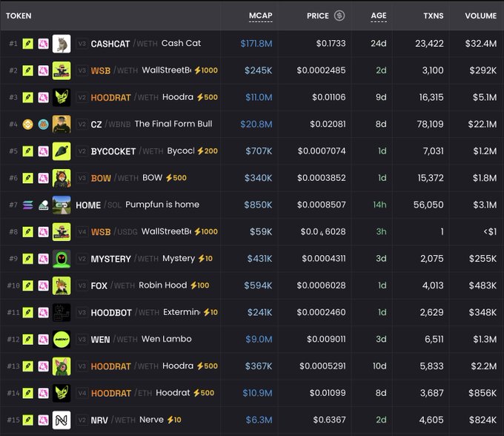Open the CASHCAT cat token thumbnail
Image resolution: width=504 pixels, height=436 pixels.
[62, 44]
